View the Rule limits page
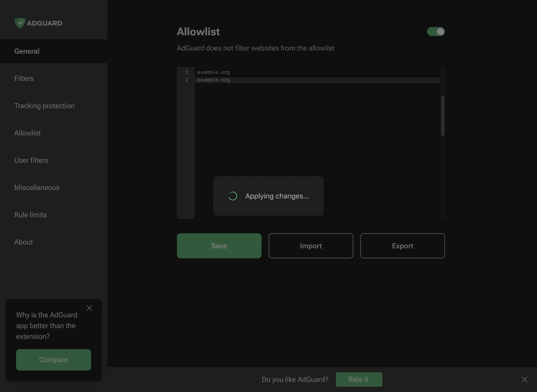This screenshot has width=537, height=392. tap(54, 215)
